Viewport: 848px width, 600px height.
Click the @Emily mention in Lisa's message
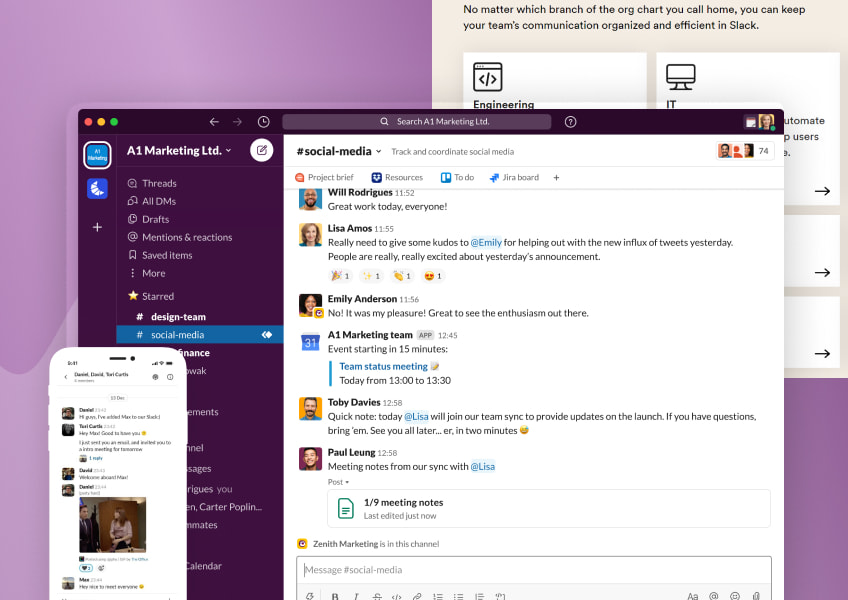click(x=486, y=242)
